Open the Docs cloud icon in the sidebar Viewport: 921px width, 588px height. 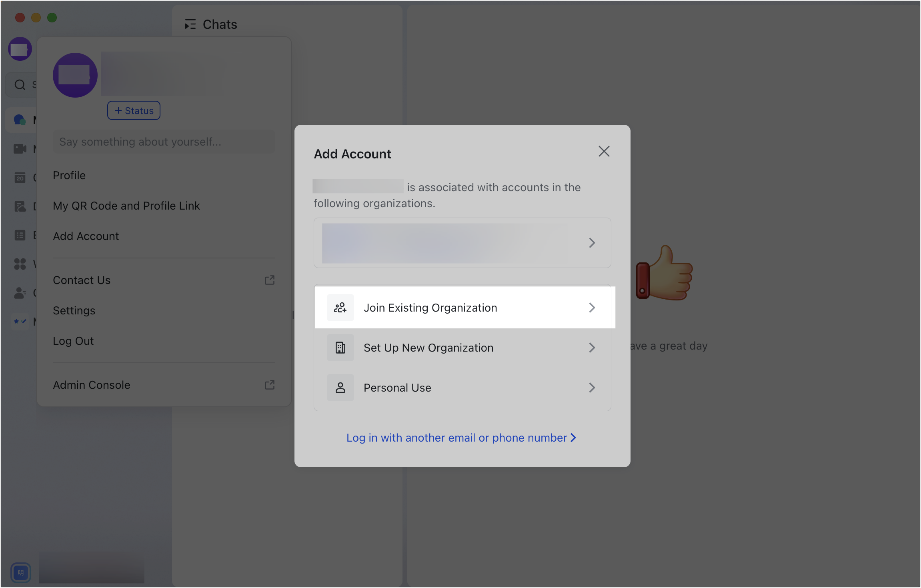click(x=20, y=206)
